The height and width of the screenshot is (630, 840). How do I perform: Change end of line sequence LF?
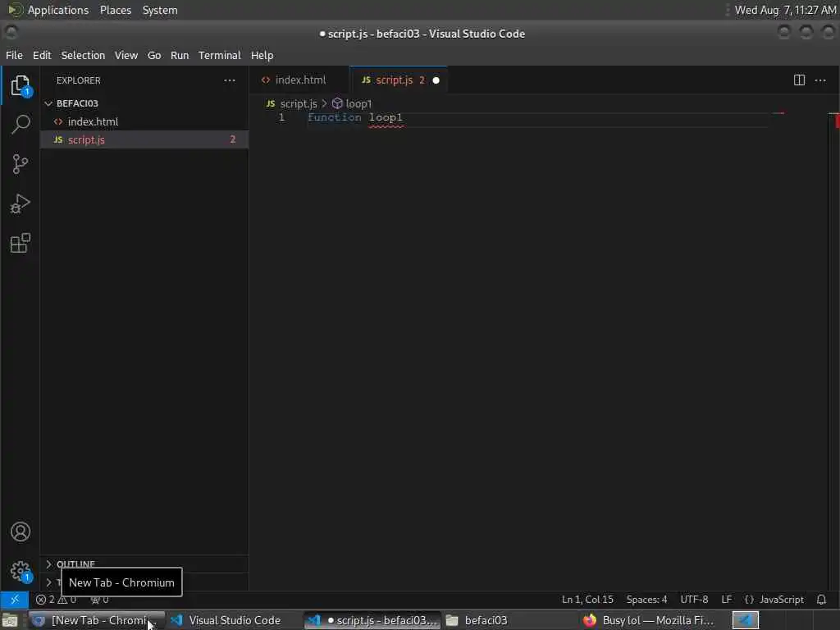[x=727, y=600]
